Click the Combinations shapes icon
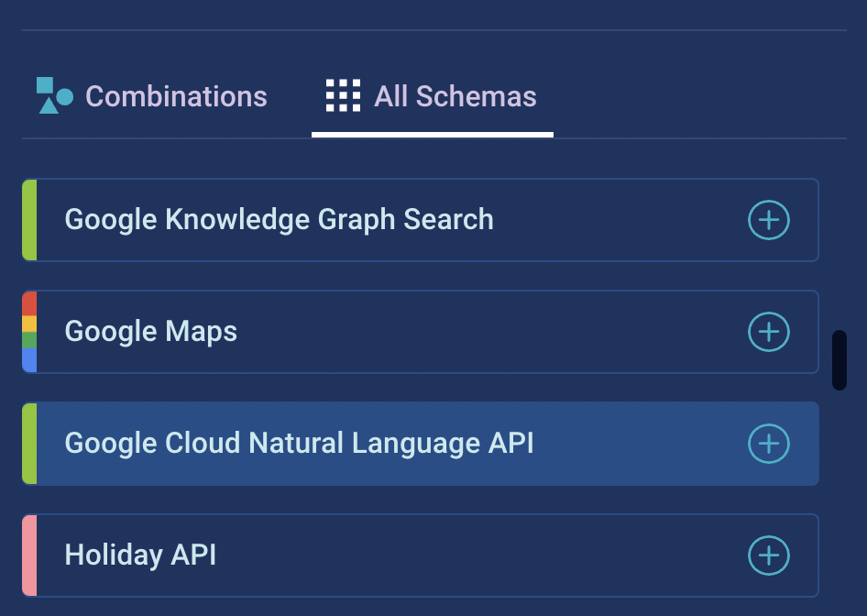This screenshot has width=867, height=616. coord(55,95)
